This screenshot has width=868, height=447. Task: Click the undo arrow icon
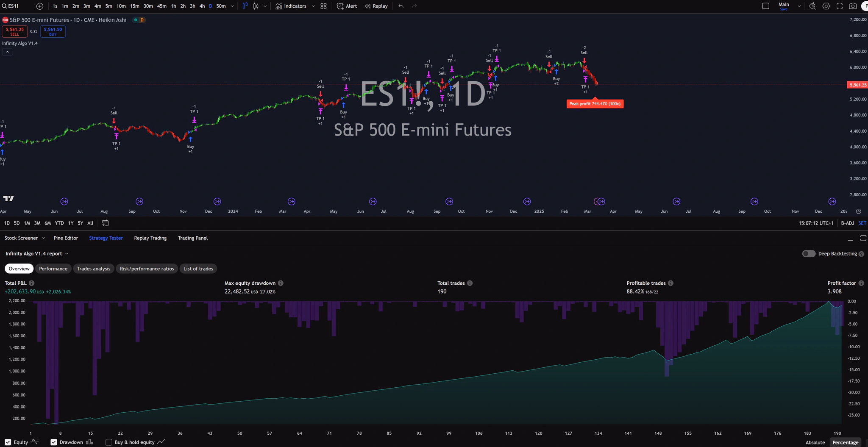401,6
